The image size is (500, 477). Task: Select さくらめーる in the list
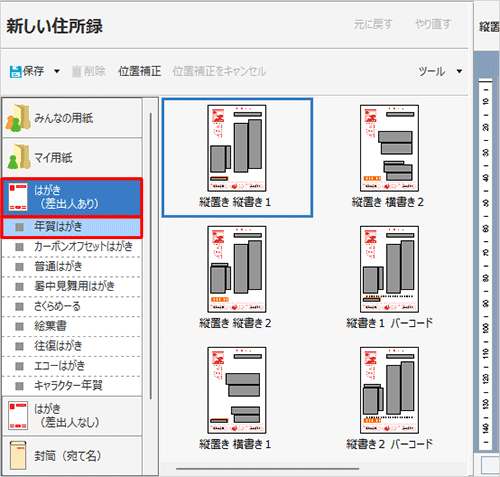(72, 306)
